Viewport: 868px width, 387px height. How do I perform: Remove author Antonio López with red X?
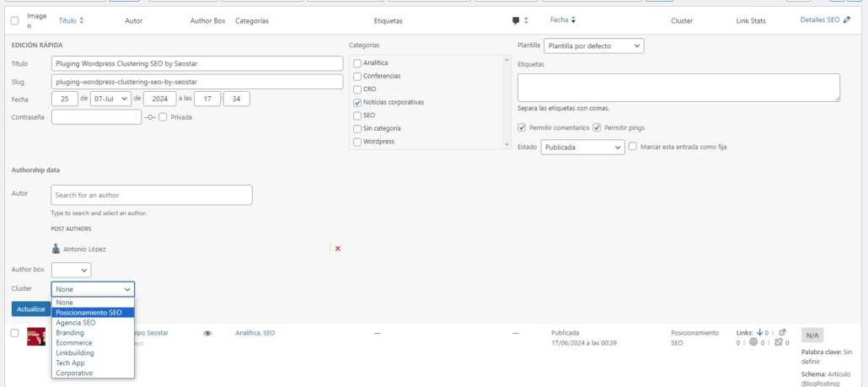[338, 248]
